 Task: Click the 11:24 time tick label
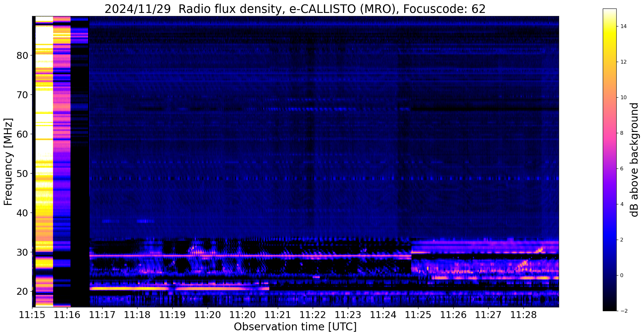[x=383, y=315]
